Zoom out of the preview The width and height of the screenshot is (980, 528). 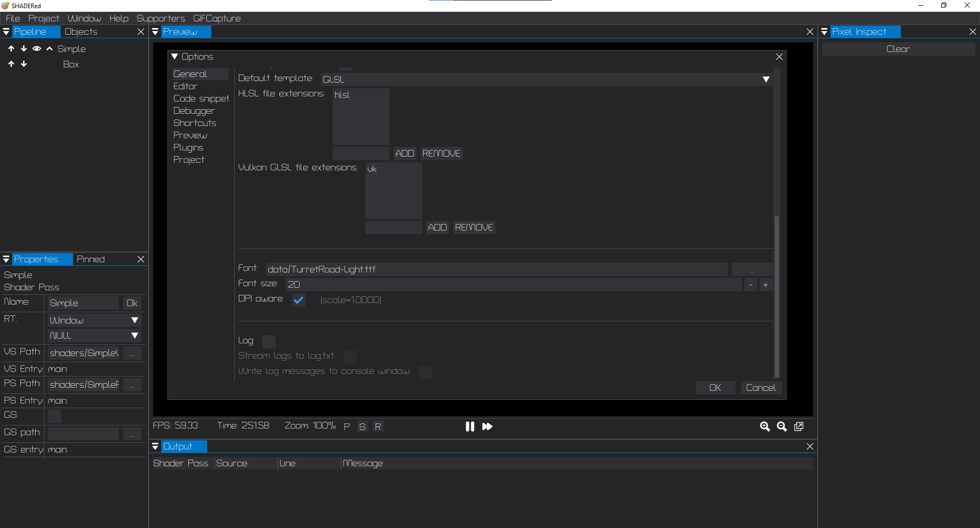(x=782, y=426)
